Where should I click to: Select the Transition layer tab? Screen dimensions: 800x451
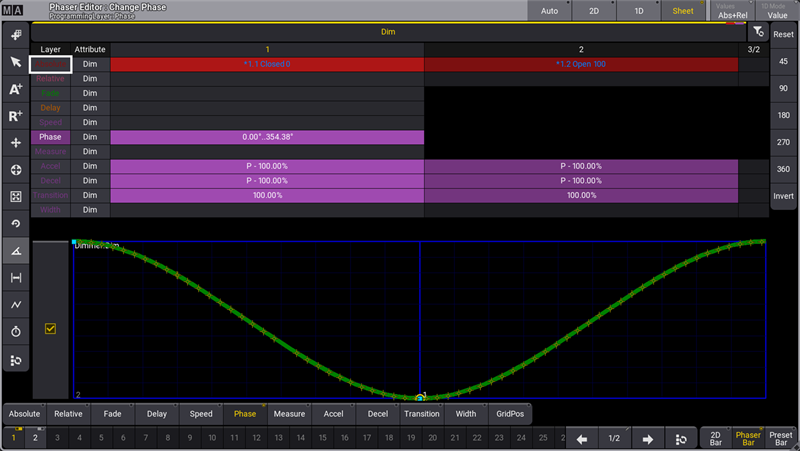[x=421, y=413]
